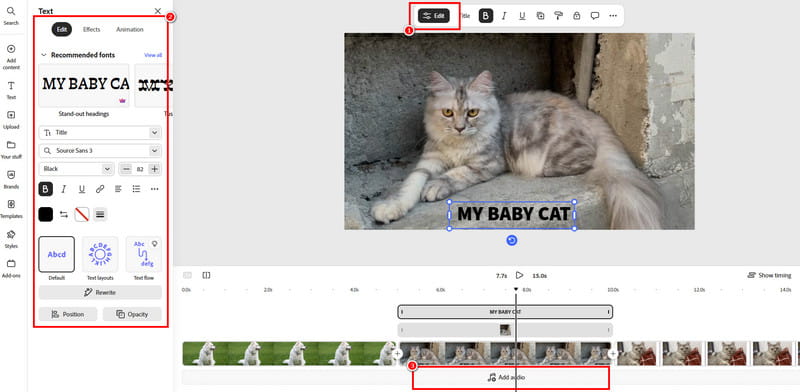Switch to the Animation tab

[130, 30]
